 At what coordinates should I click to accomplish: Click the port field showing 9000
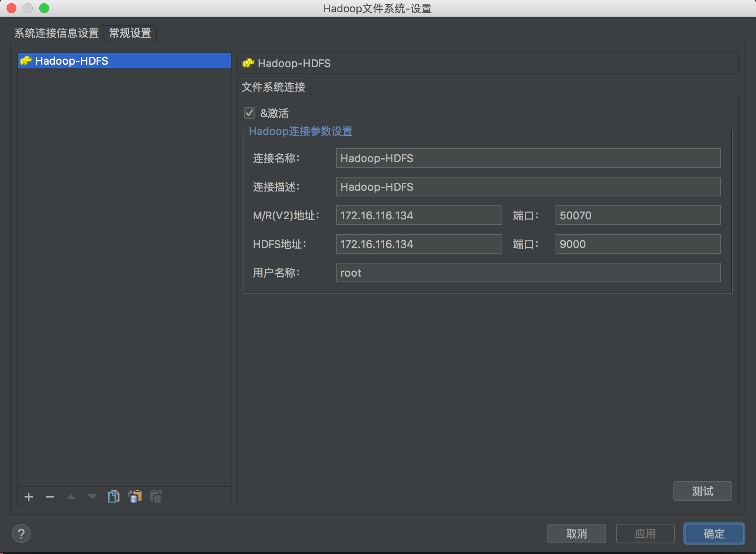click(x=638, y=244)
